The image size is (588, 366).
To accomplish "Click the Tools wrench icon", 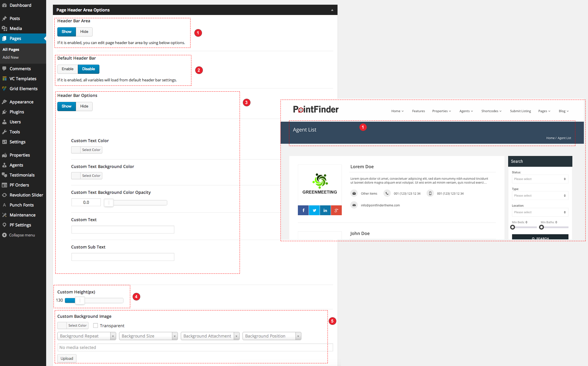I will click(x=4, y=132).
